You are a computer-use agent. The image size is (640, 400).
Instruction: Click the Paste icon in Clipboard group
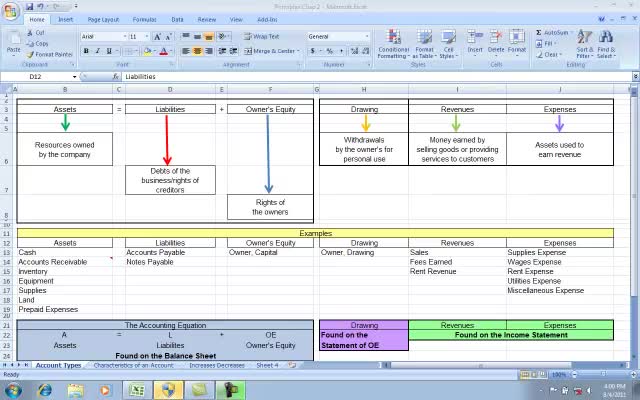point(13,42)
